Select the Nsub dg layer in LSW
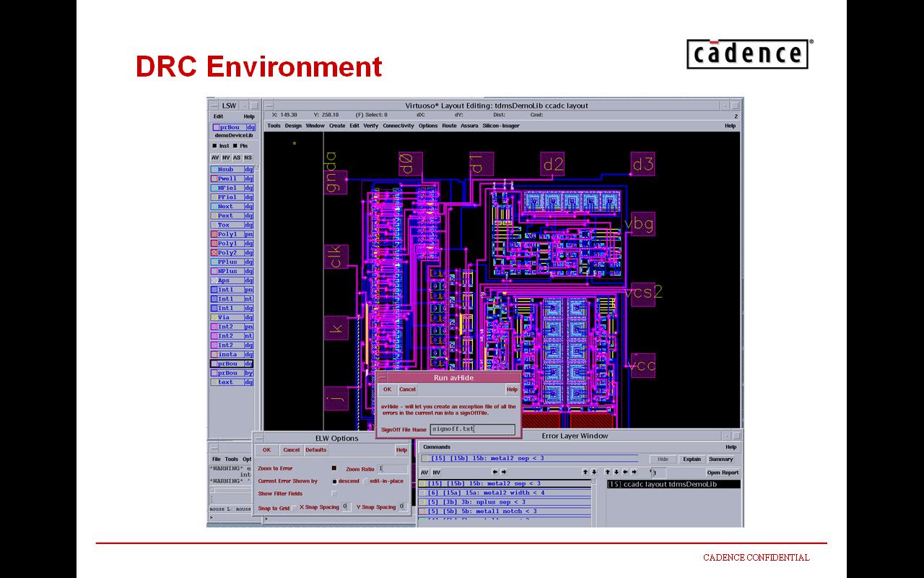 click(232, 169)
